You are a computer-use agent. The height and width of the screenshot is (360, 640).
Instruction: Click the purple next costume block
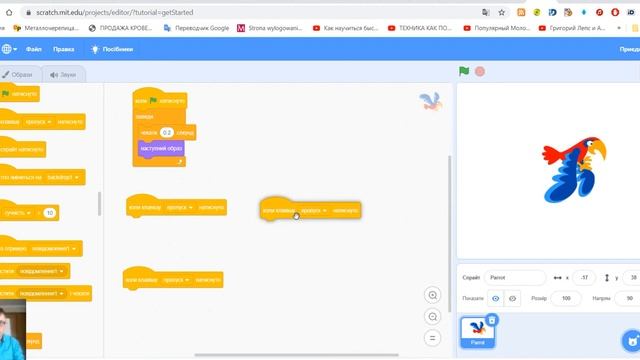(x=161, y=149)
